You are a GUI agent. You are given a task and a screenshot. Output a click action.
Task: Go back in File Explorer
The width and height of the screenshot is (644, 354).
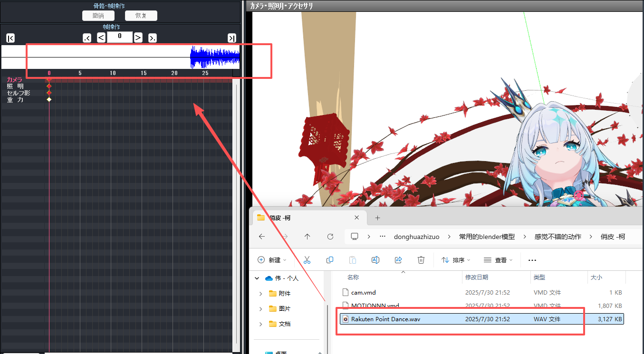(262, 237)
